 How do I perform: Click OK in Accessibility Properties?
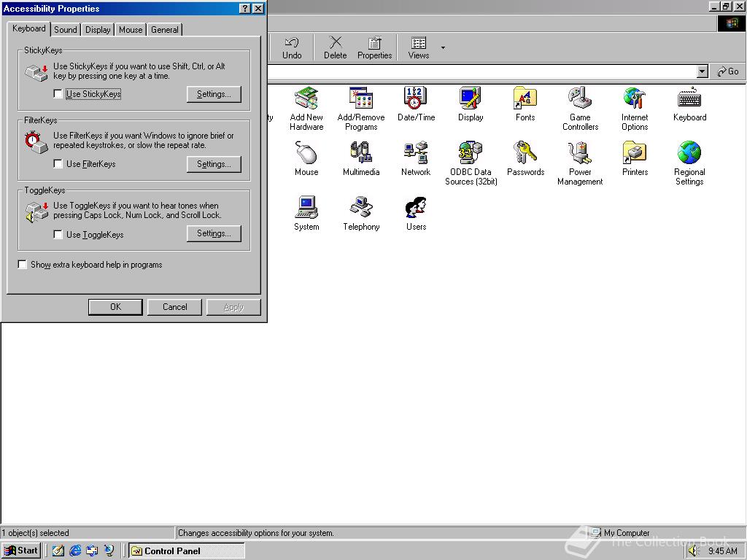click(115, 307)
